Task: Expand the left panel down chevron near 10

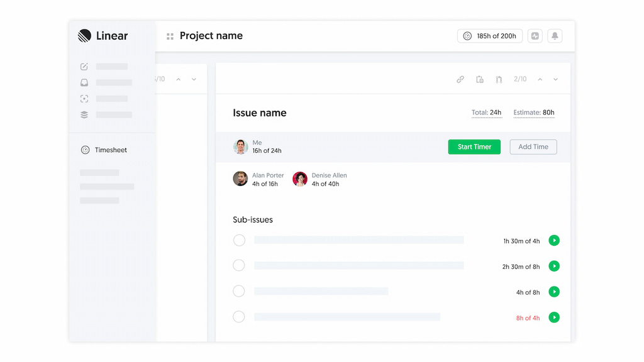Action: [194, 79]
